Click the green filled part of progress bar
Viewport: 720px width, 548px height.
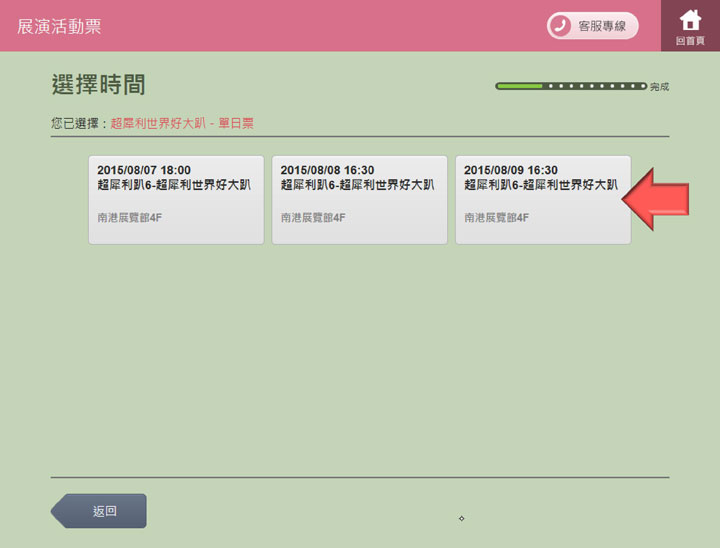[519, 86]
